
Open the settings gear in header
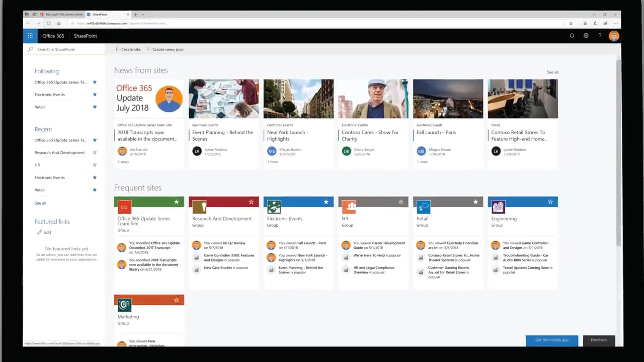(586, 36)
